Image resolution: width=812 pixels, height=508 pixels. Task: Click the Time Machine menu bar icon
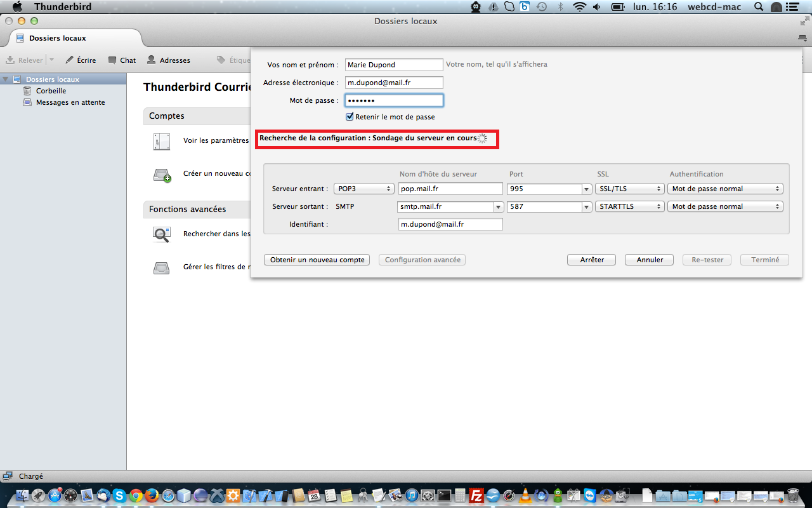click(x=542, y=7)
